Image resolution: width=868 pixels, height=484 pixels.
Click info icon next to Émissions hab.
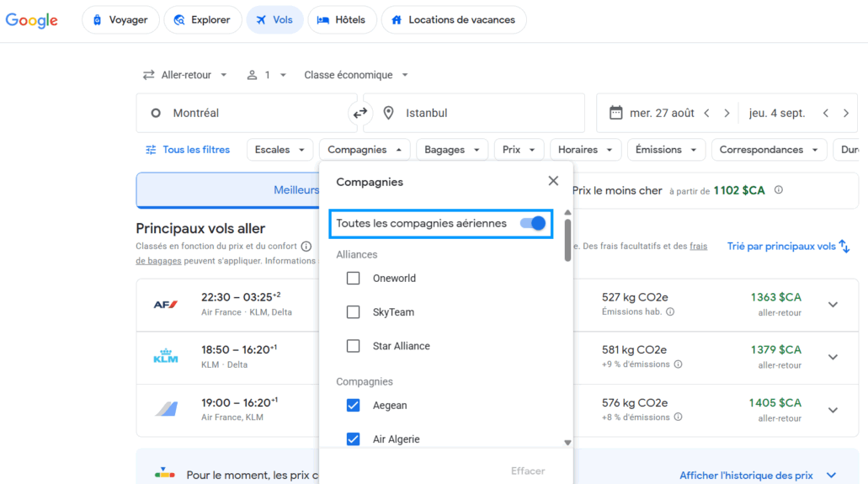point(670,311)
